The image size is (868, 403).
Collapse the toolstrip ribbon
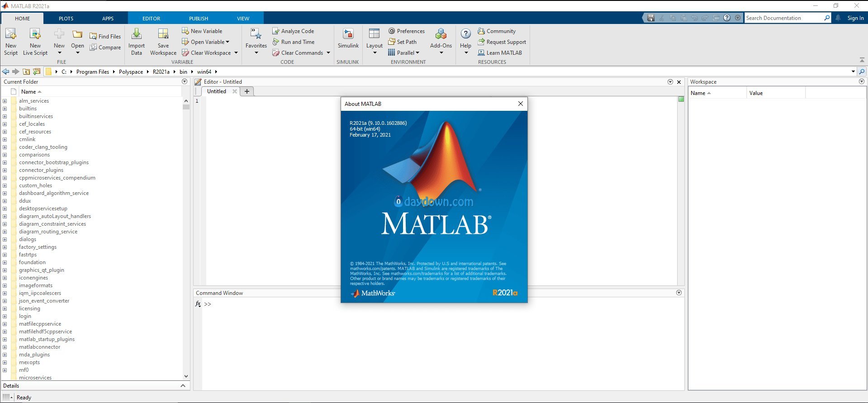click(x=862, y=60)
